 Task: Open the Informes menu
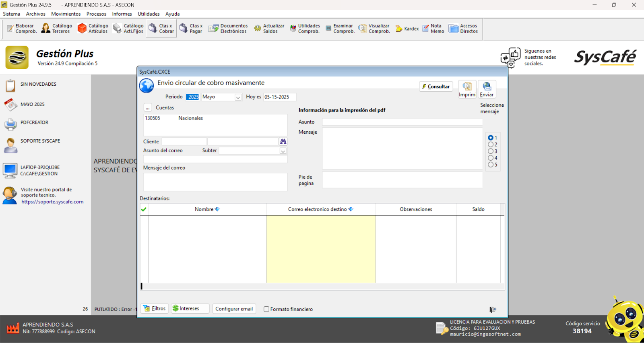(x=122, y=14)
